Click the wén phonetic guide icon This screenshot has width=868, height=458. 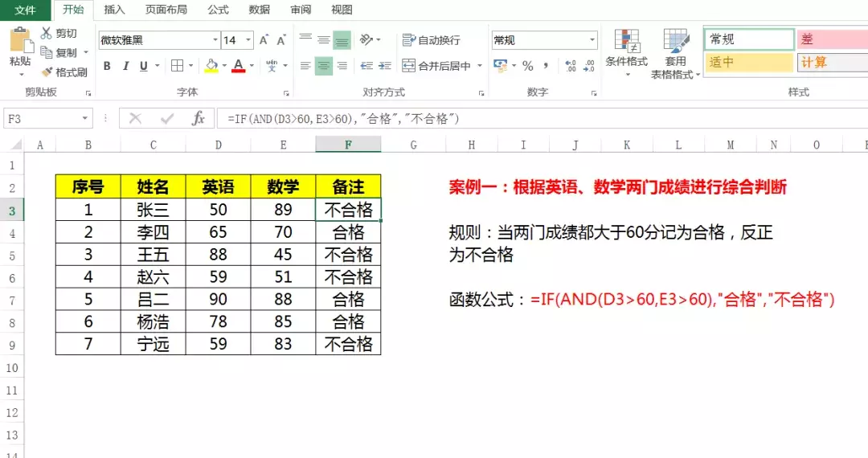272,65
